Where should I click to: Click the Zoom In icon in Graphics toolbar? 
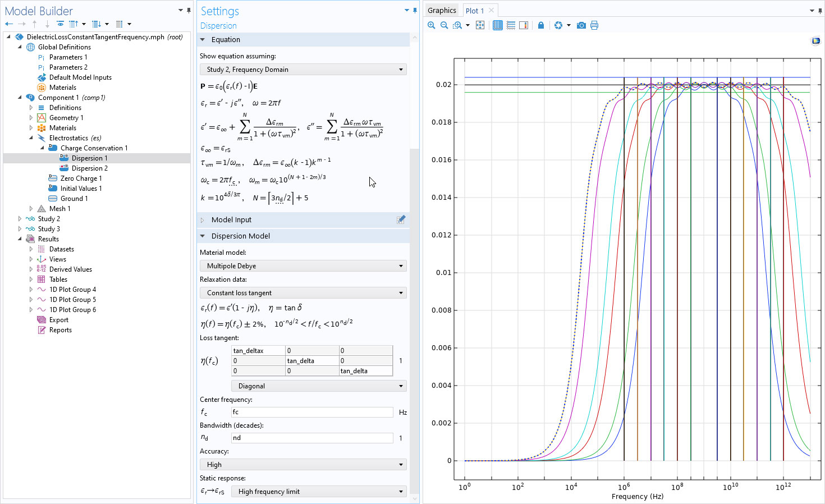point(431,25)
